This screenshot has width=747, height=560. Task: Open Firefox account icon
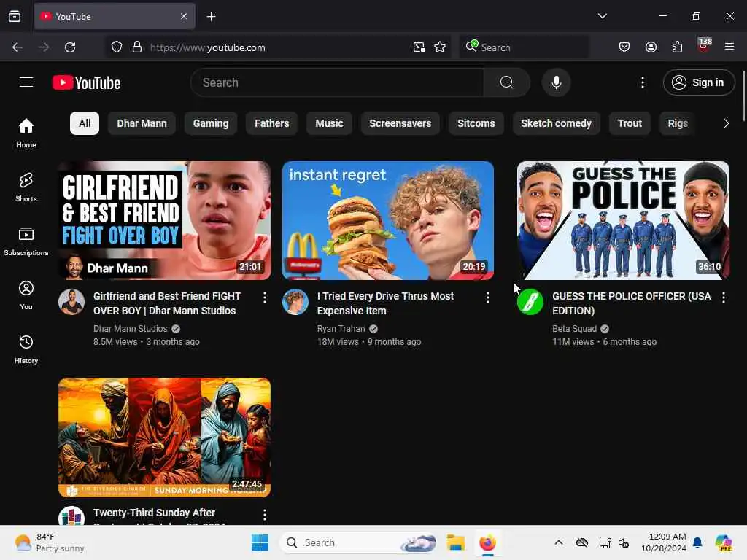pos(651,47)
